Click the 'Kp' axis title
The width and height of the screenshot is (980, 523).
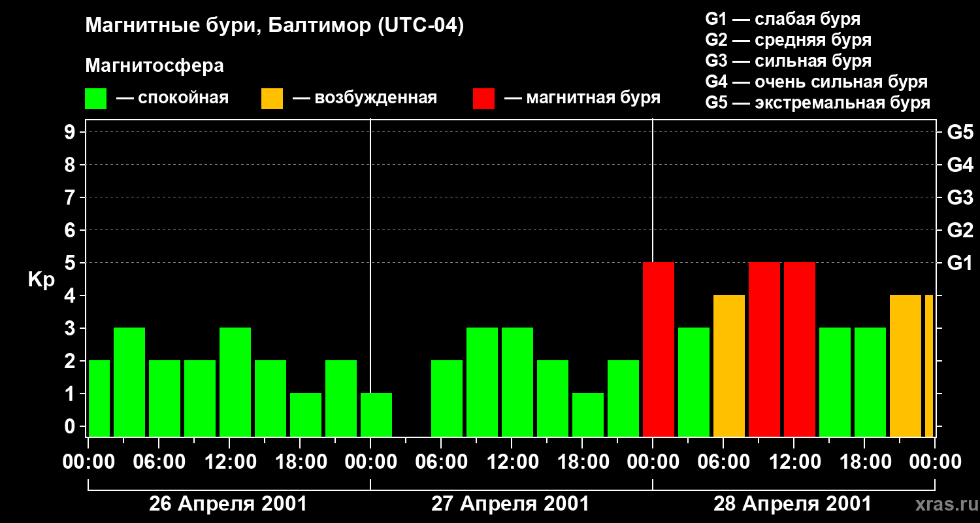pyautogui.click(x=41, y=280)
